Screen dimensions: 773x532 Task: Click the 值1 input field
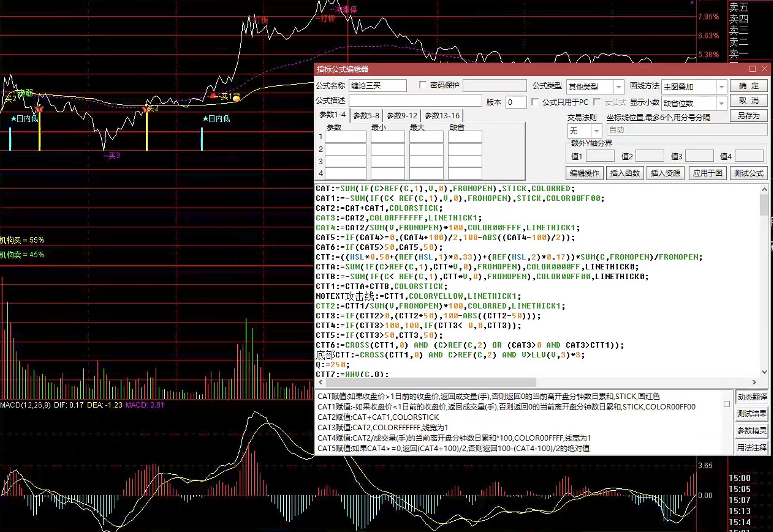click(600, 156)
